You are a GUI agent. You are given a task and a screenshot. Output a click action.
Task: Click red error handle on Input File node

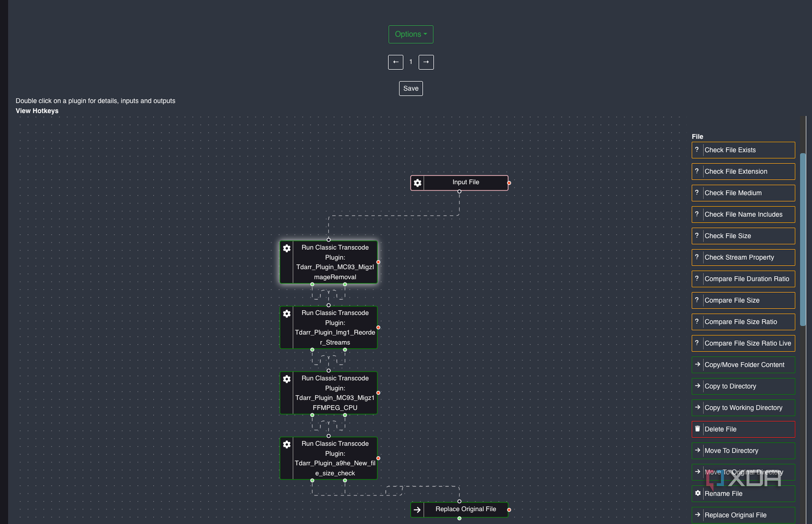coord(509,183)
